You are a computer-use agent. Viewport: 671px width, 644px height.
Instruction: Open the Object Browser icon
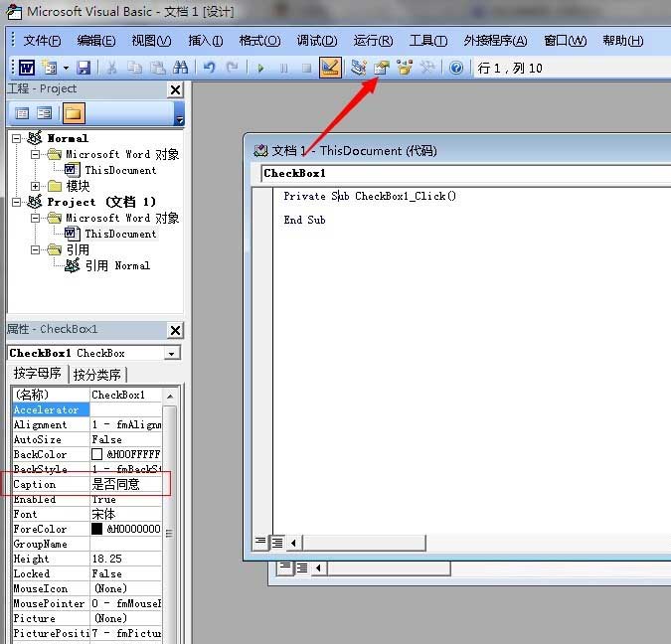[404, 68]
